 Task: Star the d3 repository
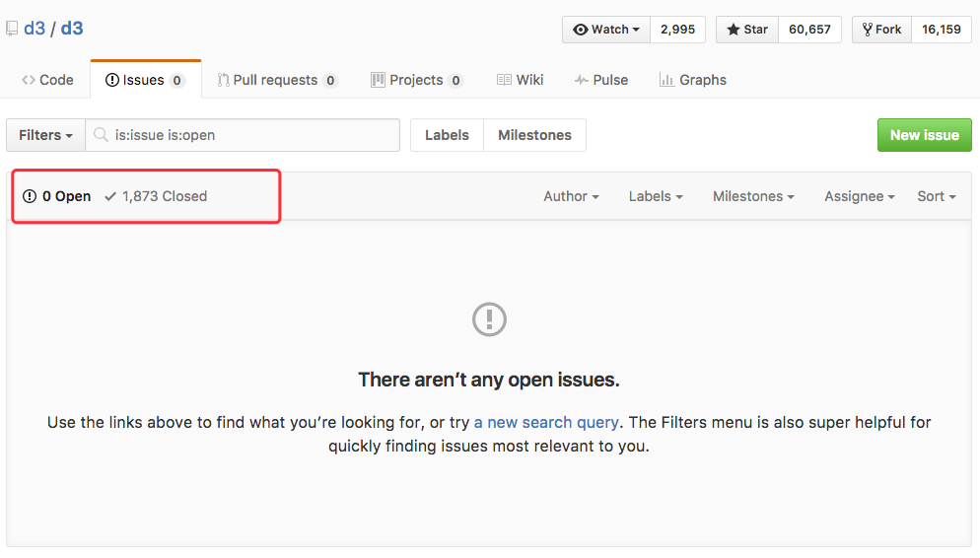coord(747,30)
